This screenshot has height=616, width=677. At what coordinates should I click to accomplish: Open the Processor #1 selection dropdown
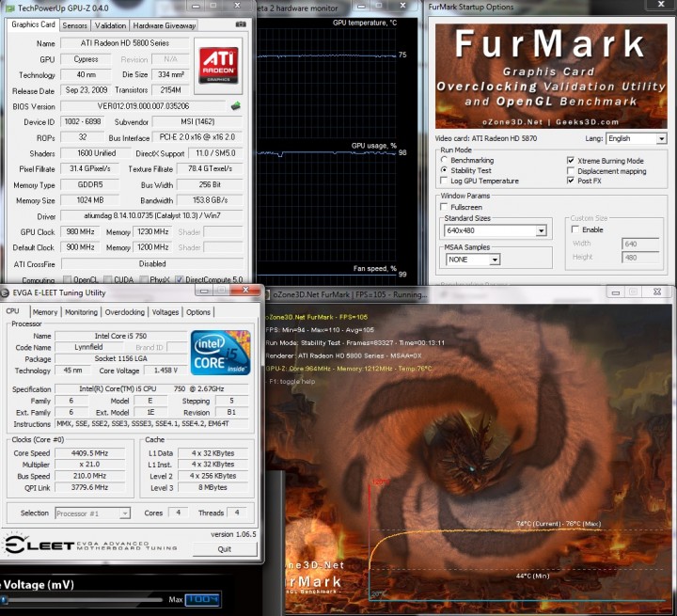coord(92,513)
